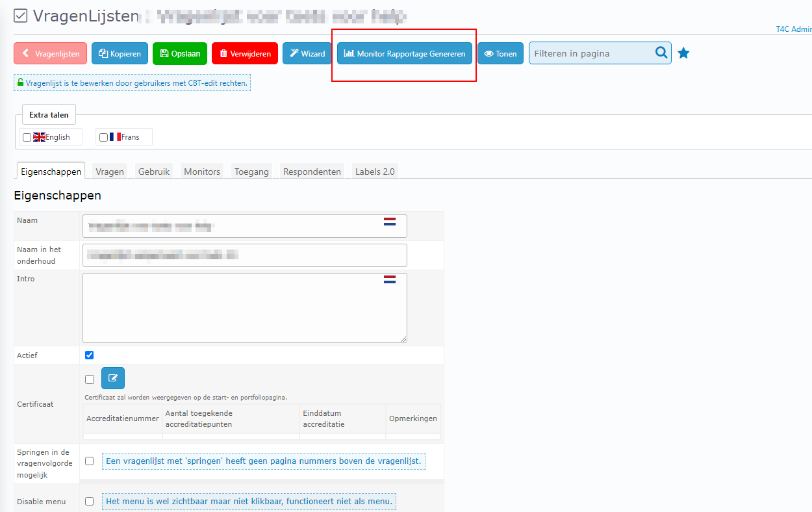Enable Springen in de vragenvolgorde checkbox
The height and width of the screenshot is (512, 812).
90,461
